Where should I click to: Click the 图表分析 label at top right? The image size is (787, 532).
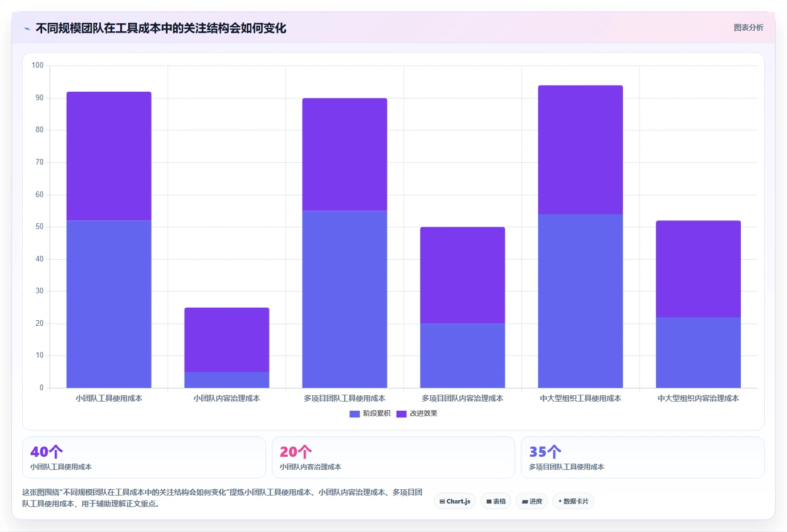click(x=748, y=27)
